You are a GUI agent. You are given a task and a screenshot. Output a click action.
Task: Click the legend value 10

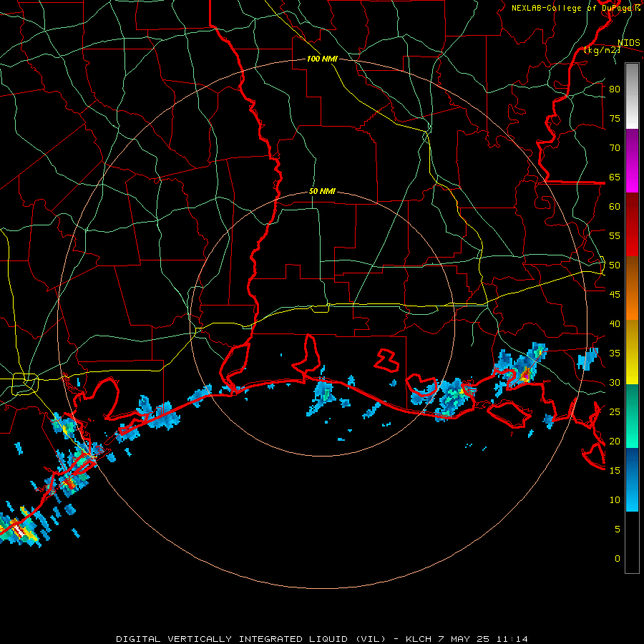615,500
